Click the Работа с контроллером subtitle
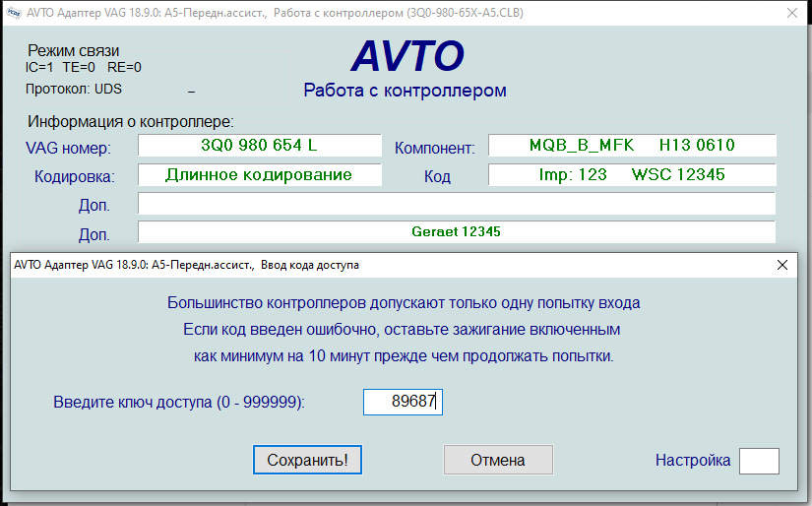 point(405,91)
